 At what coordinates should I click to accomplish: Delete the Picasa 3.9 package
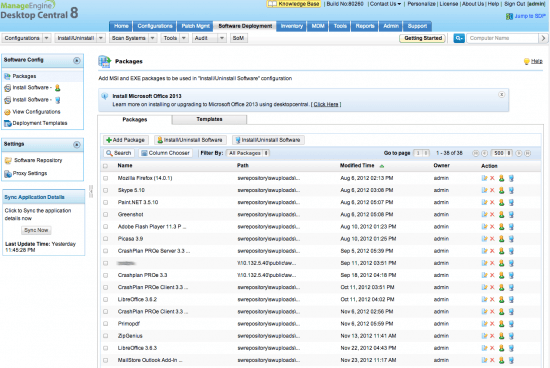[x=492, y=239]
